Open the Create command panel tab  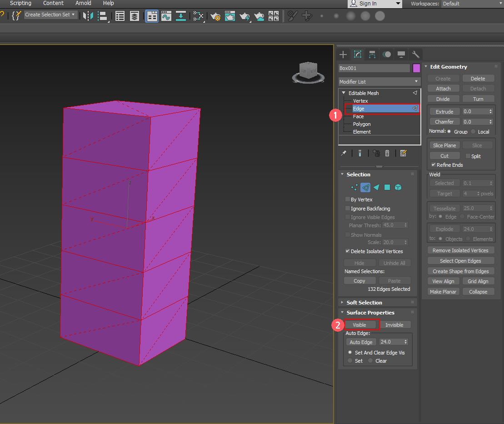(343, 55)
